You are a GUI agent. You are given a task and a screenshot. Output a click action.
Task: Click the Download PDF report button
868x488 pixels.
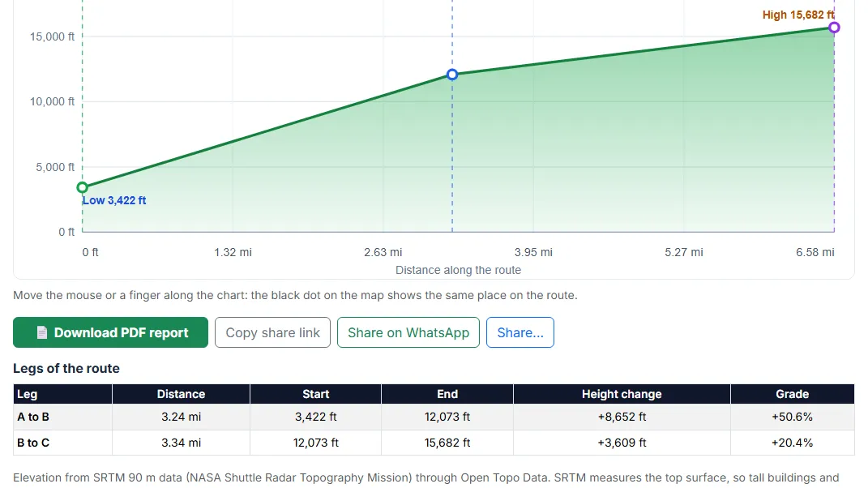coord(111,332)
